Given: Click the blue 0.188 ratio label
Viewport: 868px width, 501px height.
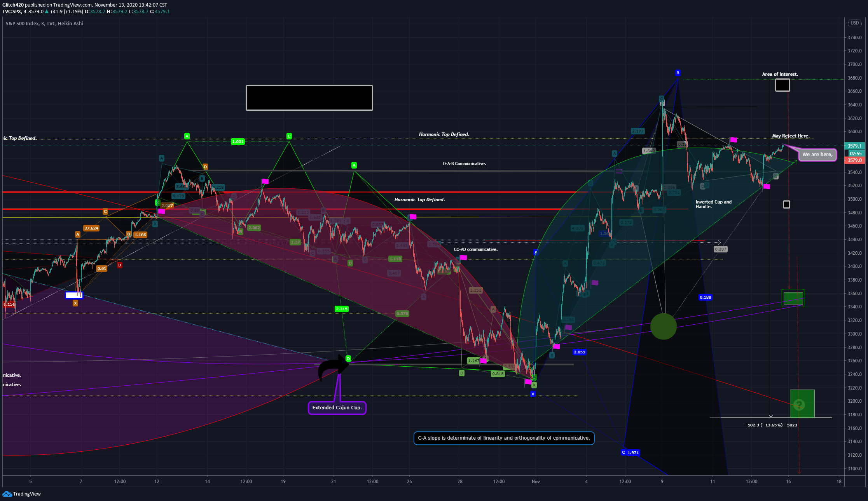Looking at the screenshot, I should click(705, 297).
